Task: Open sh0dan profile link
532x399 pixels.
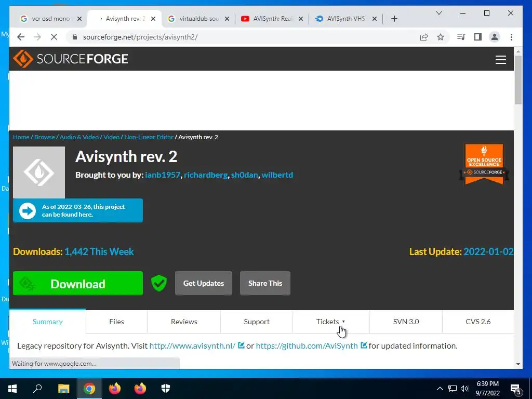Action: pyautogui.click(x=244, y=175)
